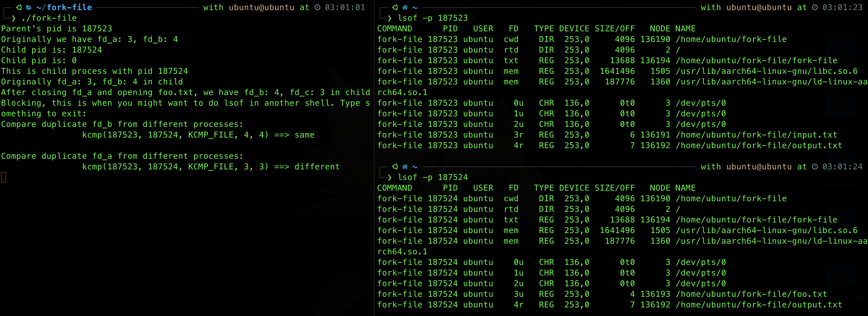Click the open folder icon beside ~/fork-file
Screen dimensions: 868x316
coord(29,7)
